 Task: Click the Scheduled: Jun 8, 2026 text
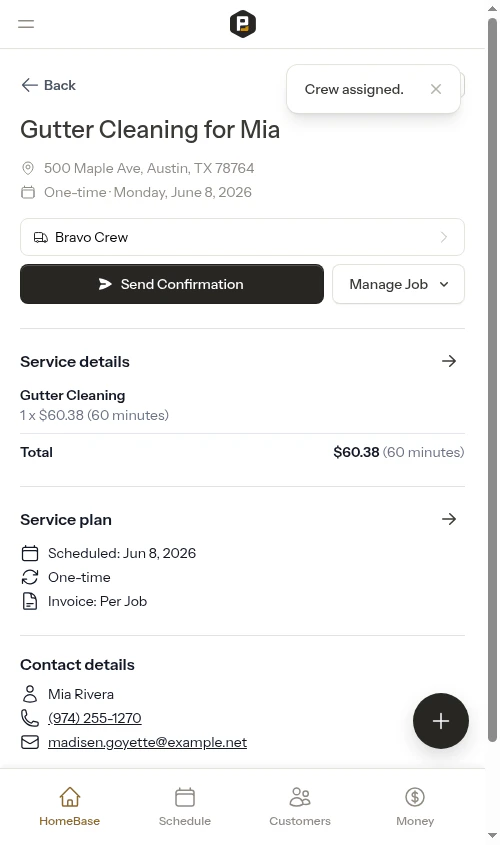[122, 553]
